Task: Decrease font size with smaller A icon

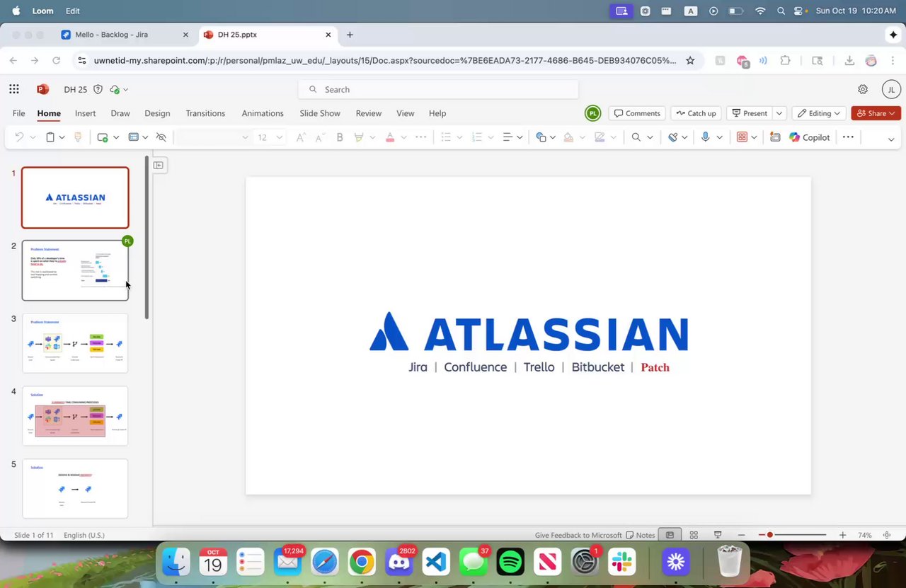Action: click(x=320, y=137)
